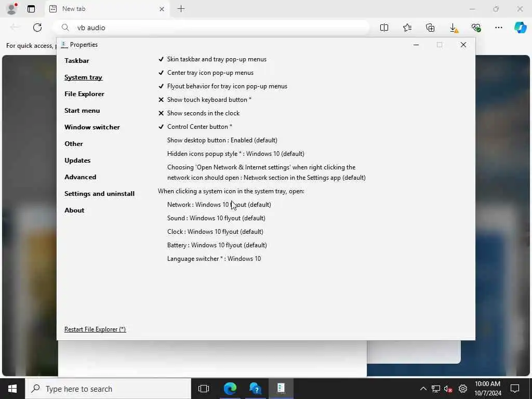This screenshot has height=399, width=532.
Task: Open the settings gear tray icon
Action: pyautogui.click(x=463, y=389)
